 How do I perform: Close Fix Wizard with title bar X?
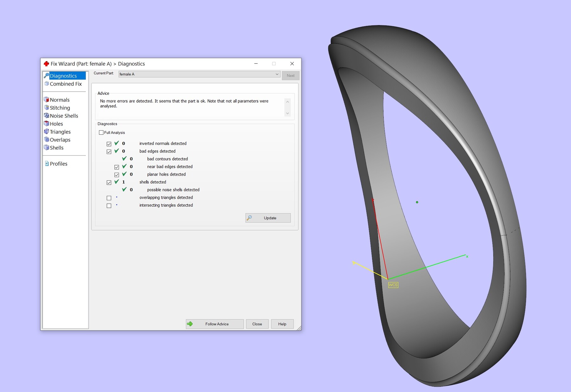(292, 64)
